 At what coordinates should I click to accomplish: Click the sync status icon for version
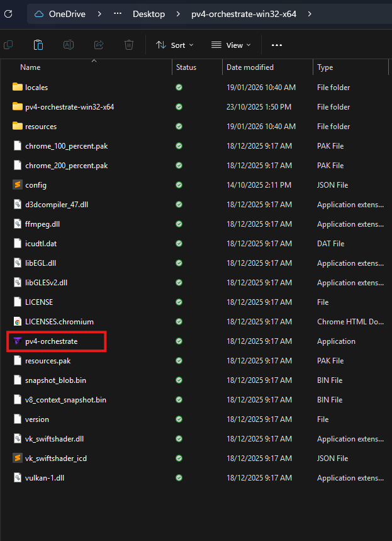pyautogui.click(x=179, y=419)
